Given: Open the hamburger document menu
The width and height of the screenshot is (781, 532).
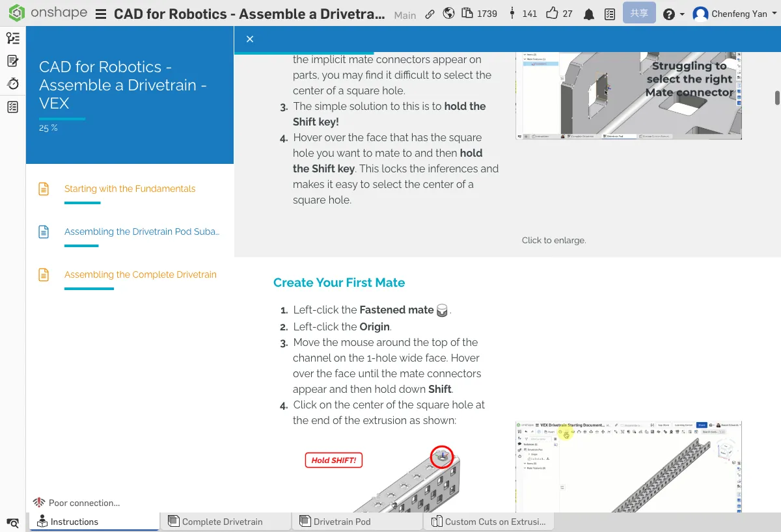Looking at the screenshot, I should 100,14.
